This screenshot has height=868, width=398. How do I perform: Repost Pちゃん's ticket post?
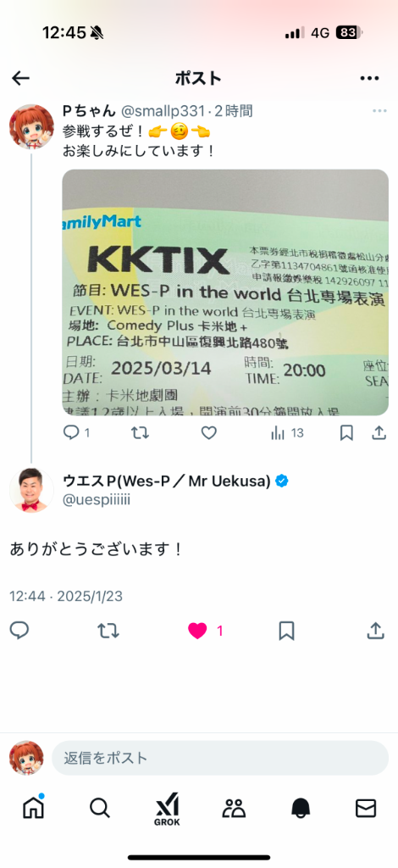(140, 432)
